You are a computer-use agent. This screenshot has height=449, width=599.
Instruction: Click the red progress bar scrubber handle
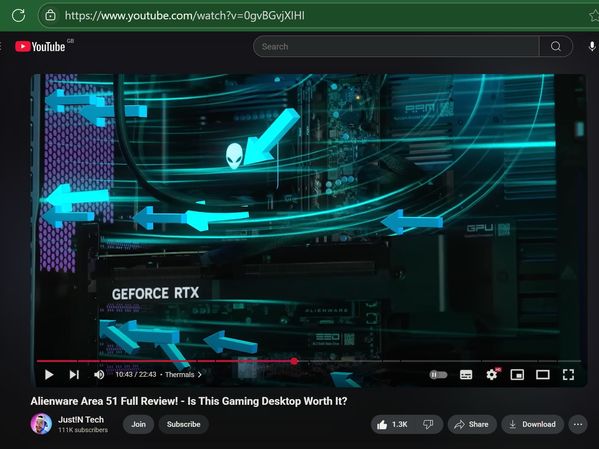point(294,361)
